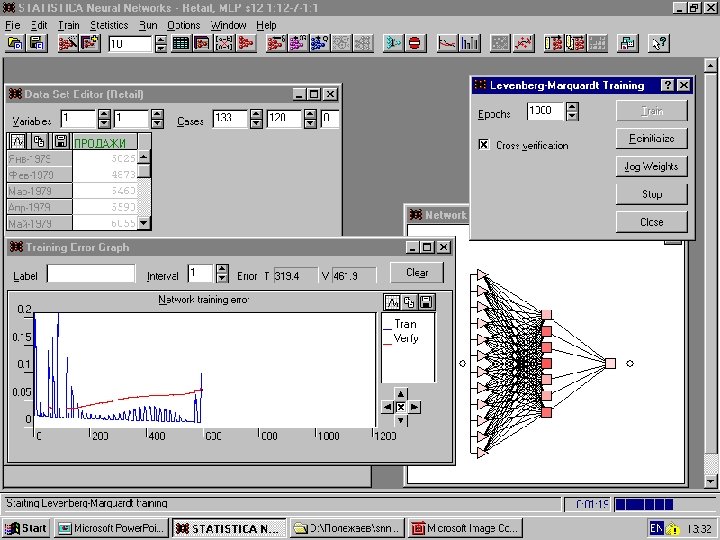720x540 pixels.
Task: Open the Statistics menu
Action: point(109,25)
